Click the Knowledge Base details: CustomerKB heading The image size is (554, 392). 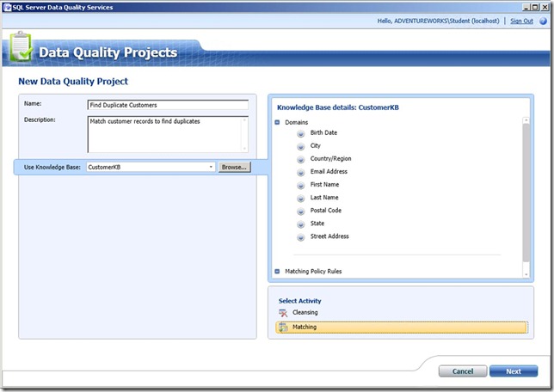pos(338,107)
